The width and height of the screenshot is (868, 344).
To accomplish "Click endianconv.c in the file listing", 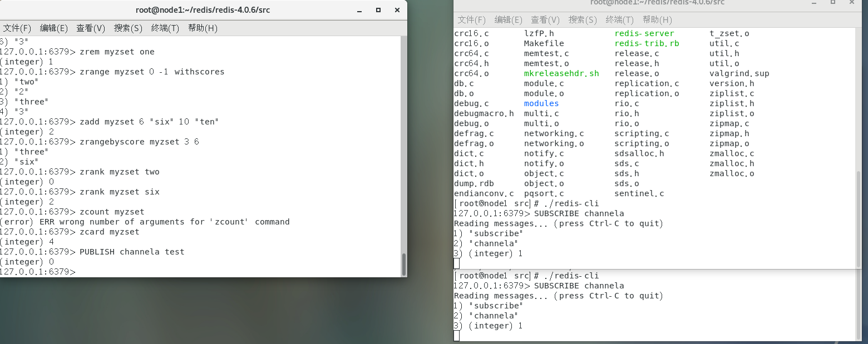I will [484, 193].
